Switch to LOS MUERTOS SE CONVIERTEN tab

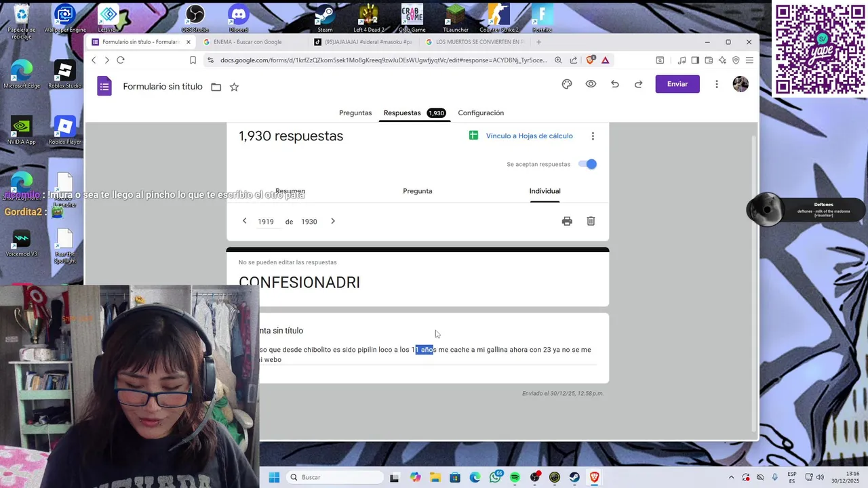[x=475, y=42]
